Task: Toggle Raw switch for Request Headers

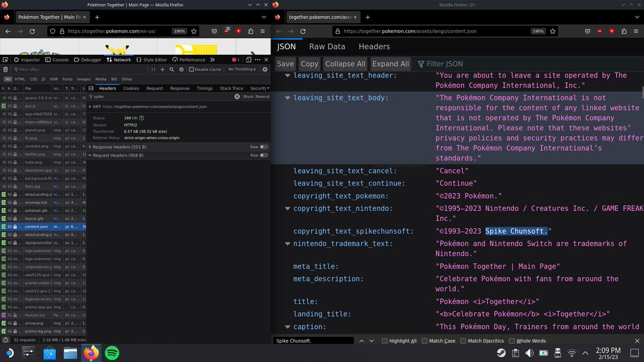Action: [264, 155]
